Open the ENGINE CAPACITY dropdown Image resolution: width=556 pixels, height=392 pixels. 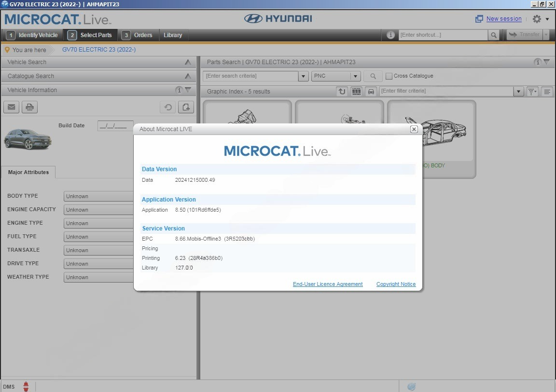pyautogui.click(x=98, y=210)
